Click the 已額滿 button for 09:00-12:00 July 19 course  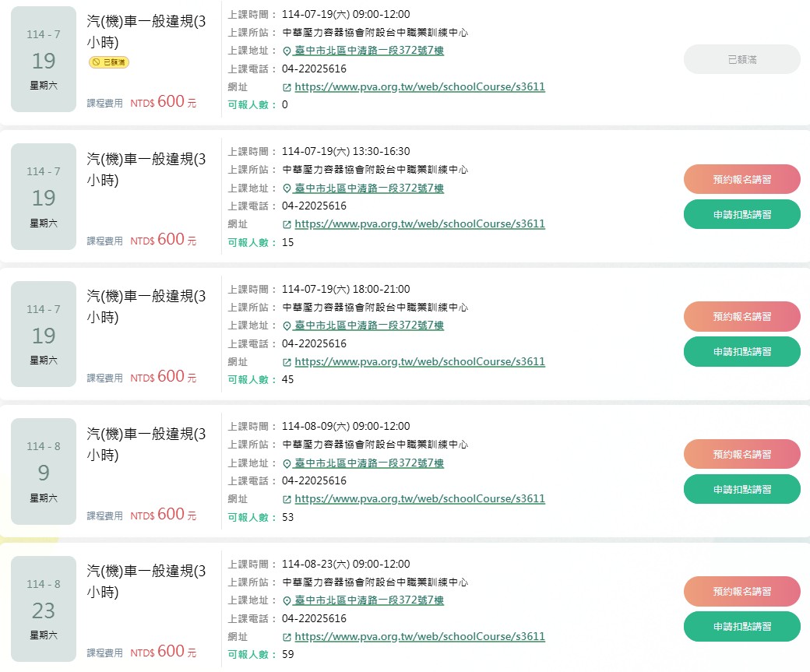[741, 59]
